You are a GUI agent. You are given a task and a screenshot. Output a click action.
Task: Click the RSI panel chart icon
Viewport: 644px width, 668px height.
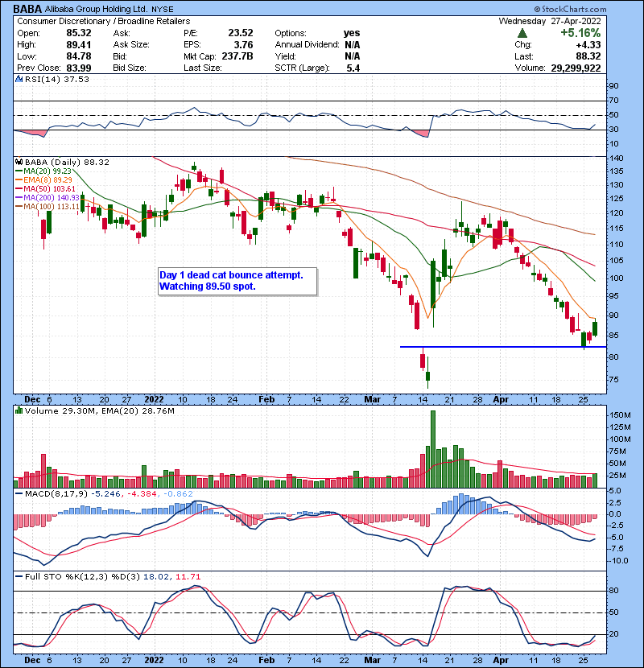(19, 79)
